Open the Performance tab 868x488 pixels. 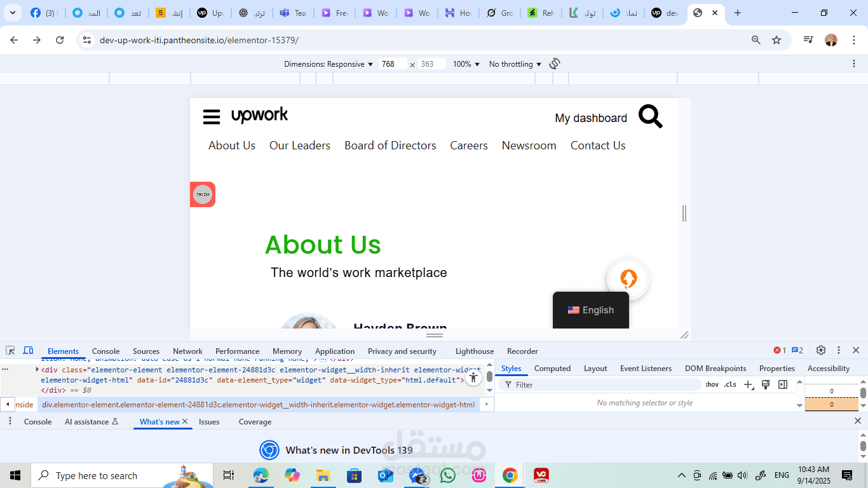pos(237,351)
